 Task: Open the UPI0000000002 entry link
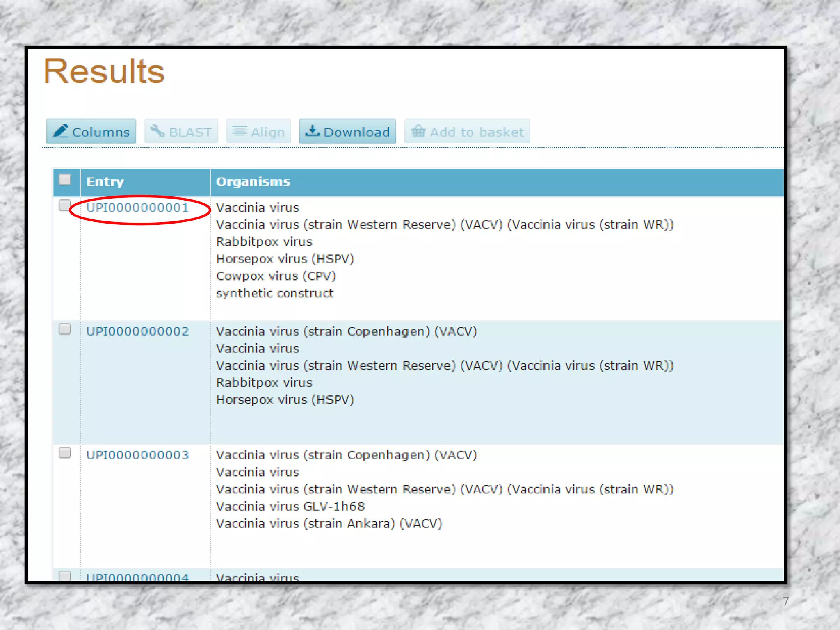[x=137, y=331]
